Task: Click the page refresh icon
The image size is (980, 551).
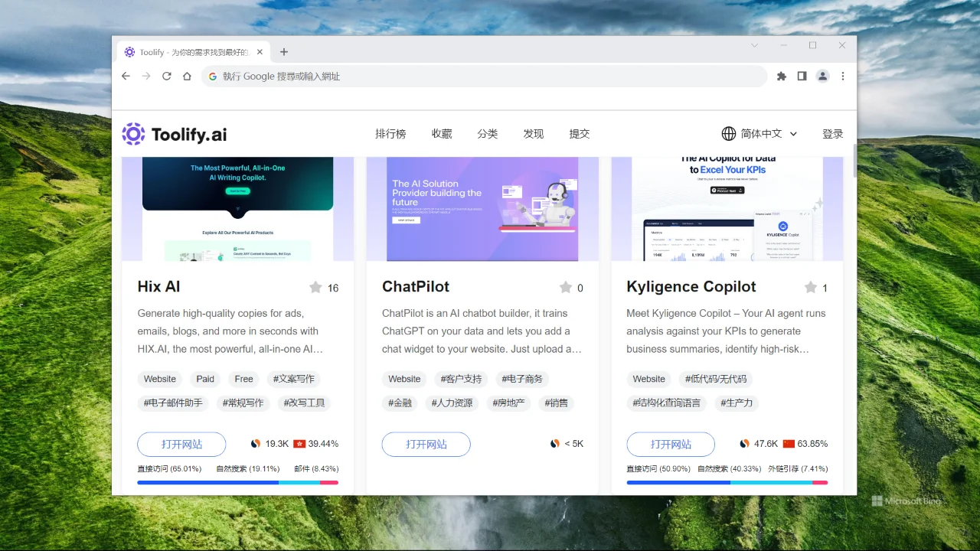Action: pos(167,76)
